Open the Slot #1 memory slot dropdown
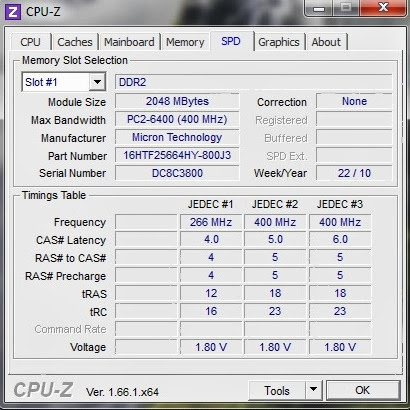Viewport: 410px width, 410px height. pos(64,82)
